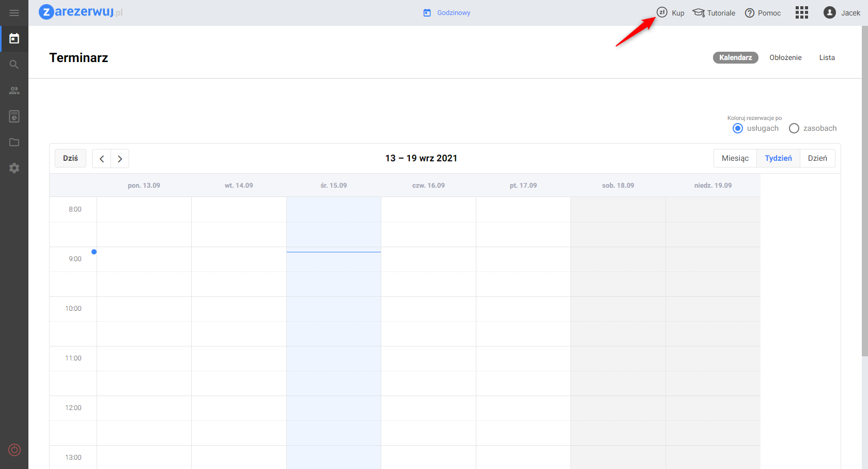The height and width of the screenshot is (469, 868).
Task: Select the zasobach radio button
Action: point(794,128)
